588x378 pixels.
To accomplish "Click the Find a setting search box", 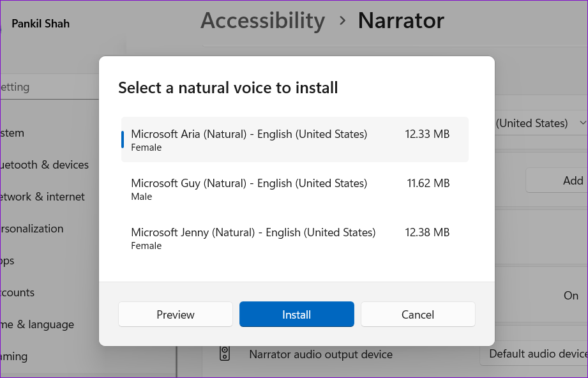I will (50, 87).
